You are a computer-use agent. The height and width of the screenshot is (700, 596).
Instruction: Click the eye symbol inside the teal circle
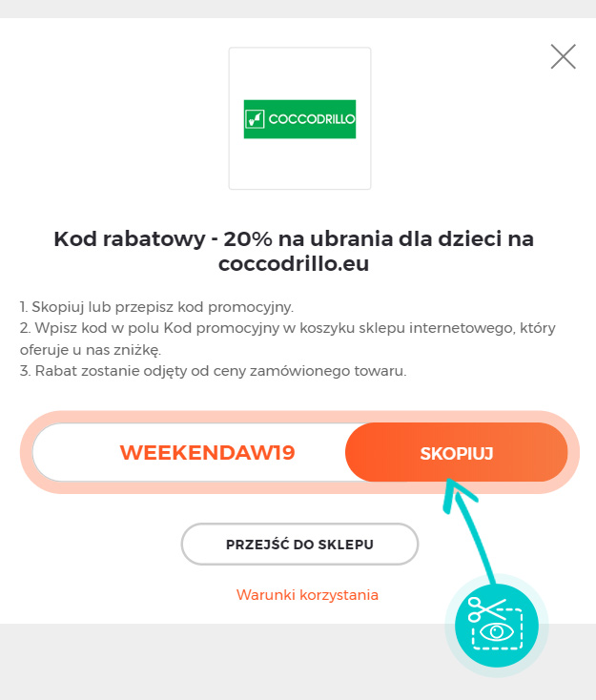[497, 631]
